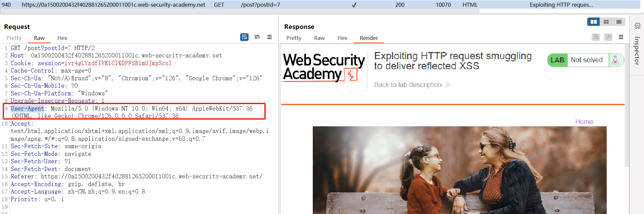The image size is (644, 214).
Task: Click the 10070 length cell
Action: click(x=443, y=5)
